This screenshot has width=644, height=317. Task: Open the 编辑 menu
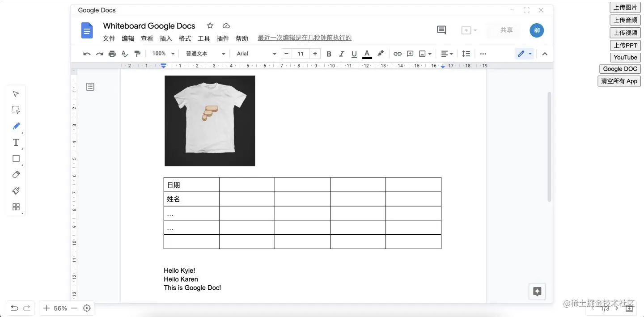pyautogui.click(x=128, y=38)
